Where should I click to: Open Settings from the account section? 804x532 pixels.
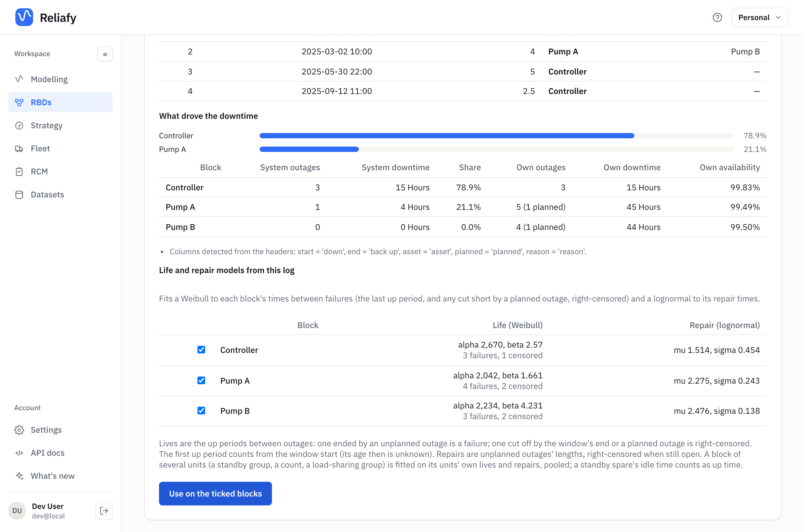coord(60,430)
